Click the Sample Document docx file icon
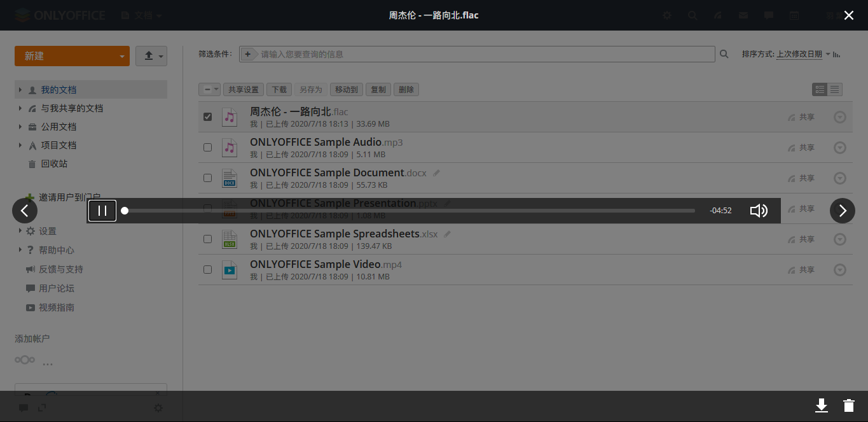 coord(230,178)
